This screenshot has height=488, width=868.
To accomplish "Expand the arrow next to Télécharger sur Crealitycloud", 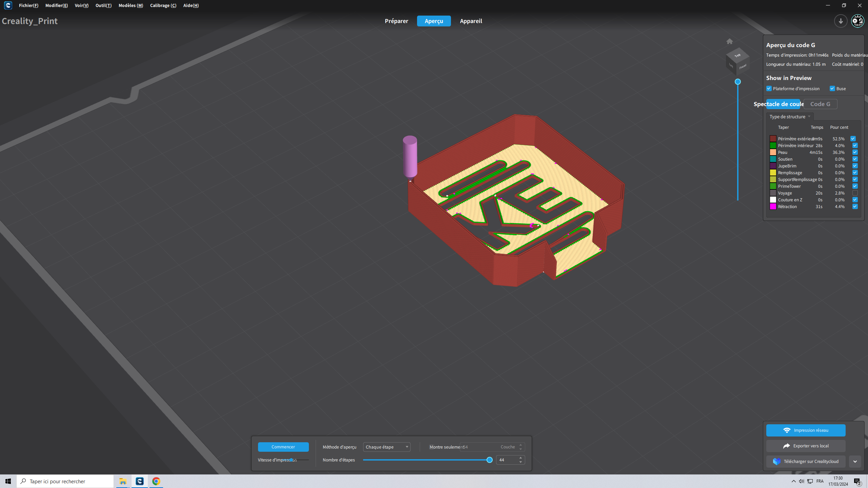I will coord(855,462).
